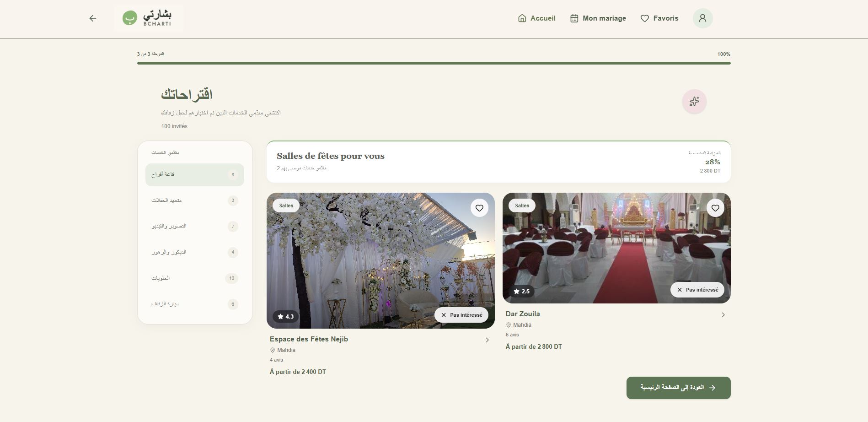
Task: Open the Dar Zouila title link
Action: tap(523, 314)
